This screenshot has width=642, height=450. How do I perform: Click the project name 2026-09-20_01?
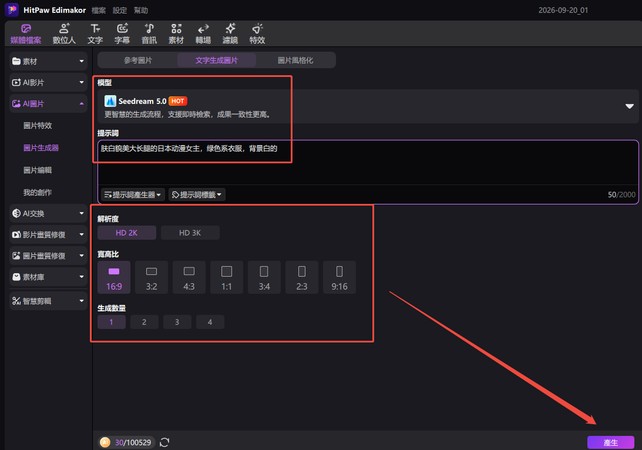click(x=563, y=10)
